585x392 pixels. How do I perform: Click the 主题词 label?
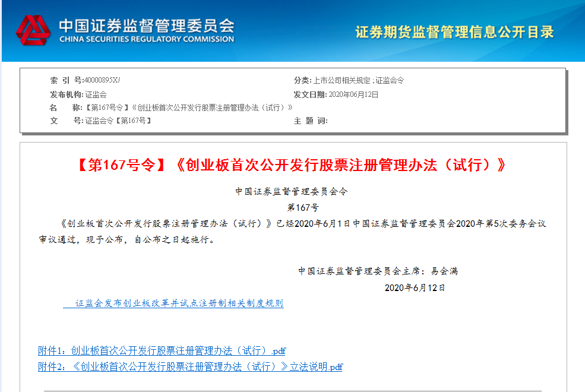pos(311,121)
